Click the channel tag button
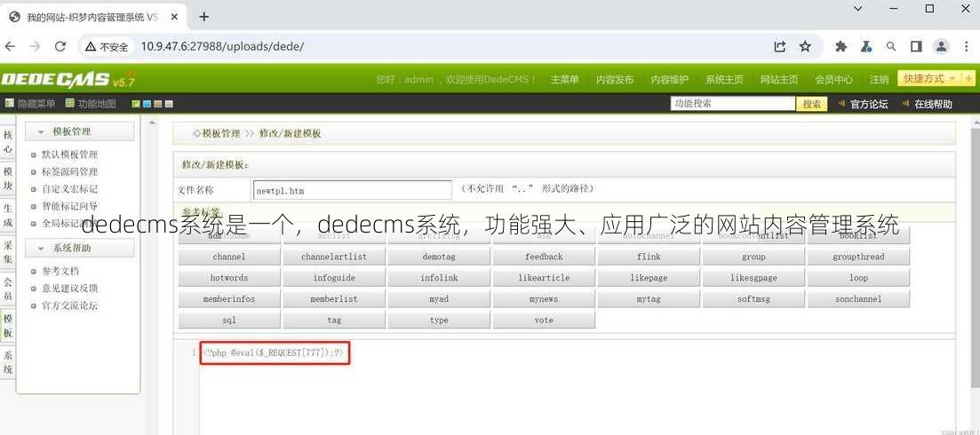Viewport: 980px width, 435px height. click(228, 257)
